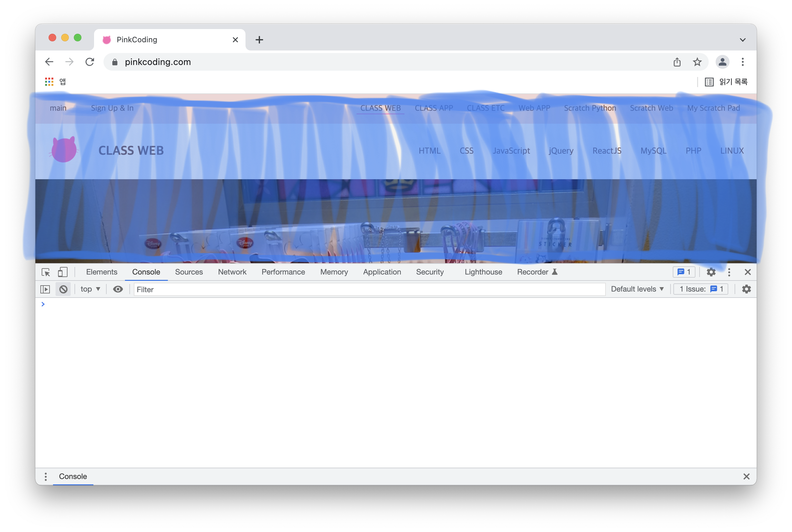Viewport: 792px width, 532px height.
Task: Open the Lighthouse panel in DevTools
Action: tap(484, 271)
